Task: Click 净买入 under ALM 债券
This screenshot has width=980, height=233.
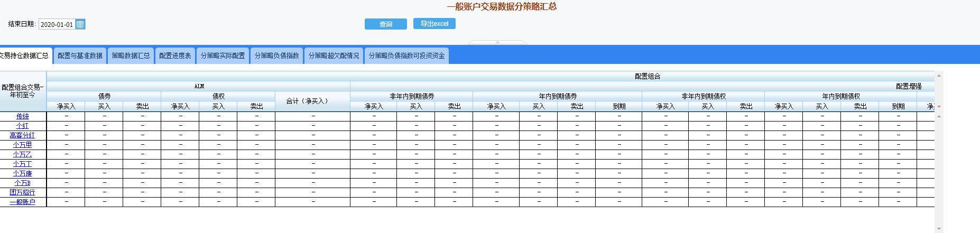Action: pyautogui.click(x=66, y=106)
